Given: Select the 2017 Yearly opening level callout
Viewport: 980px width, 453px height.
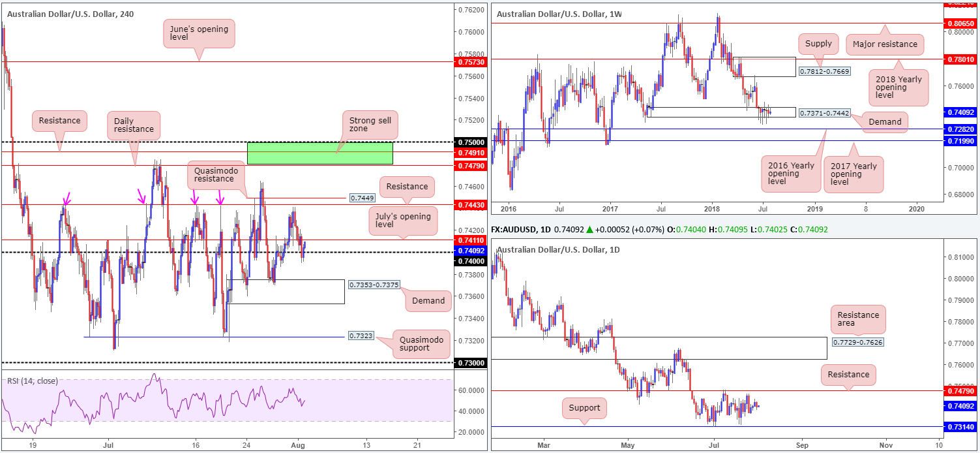Looking at the screenshot, I should pyautogui.click(x=853, y=174).
